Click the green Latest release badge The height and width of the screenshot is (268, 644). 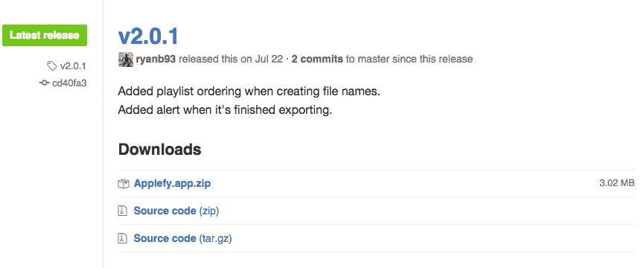pyautogui.click(x=45, y=35)
